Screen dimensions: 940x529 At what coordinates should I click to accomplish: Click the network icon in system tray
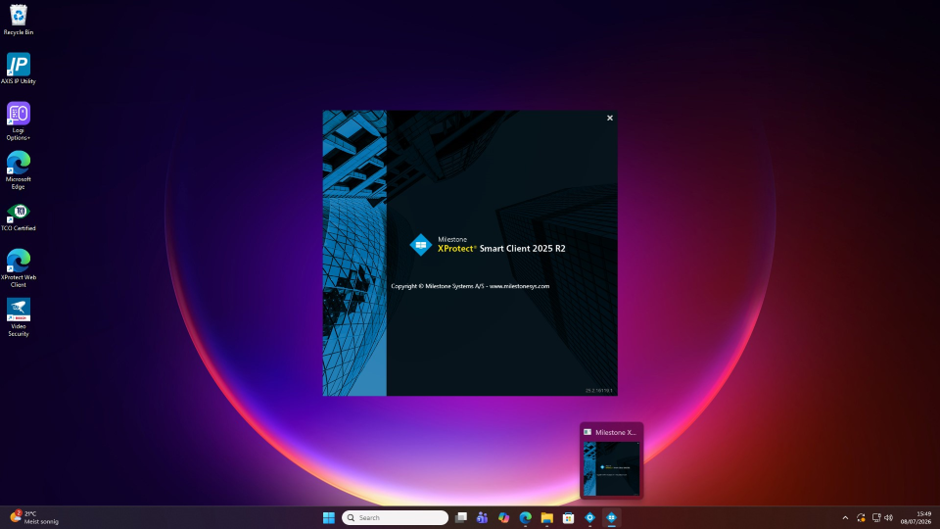(876, 518)
